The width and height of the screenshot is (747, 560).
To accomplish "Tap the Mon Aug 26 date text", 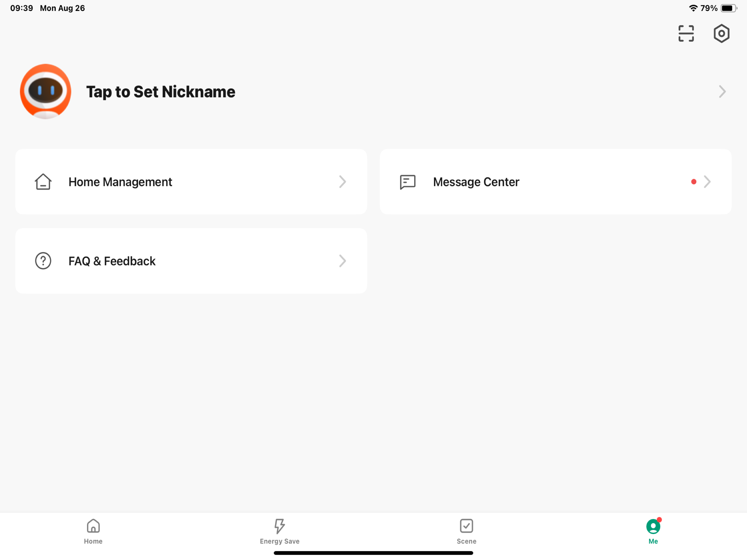I will (x=62, y=8).
